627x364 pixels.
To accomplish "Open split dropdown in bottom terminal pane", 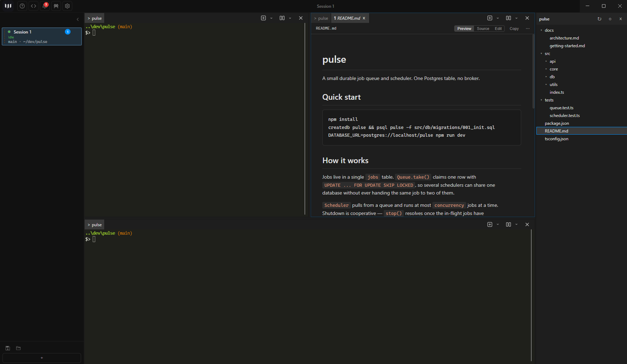I will [x=516, y=224].
